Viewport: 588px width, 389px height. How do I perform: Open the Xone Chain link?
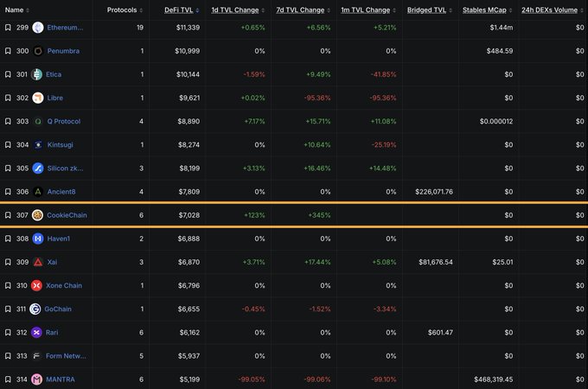tap(64, 285)
